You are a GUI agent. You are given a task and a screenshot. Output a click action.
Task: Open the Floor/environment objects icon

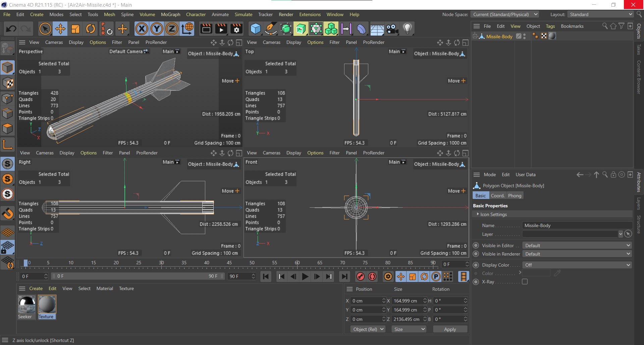pyautogui.click(x=377, y=29)
